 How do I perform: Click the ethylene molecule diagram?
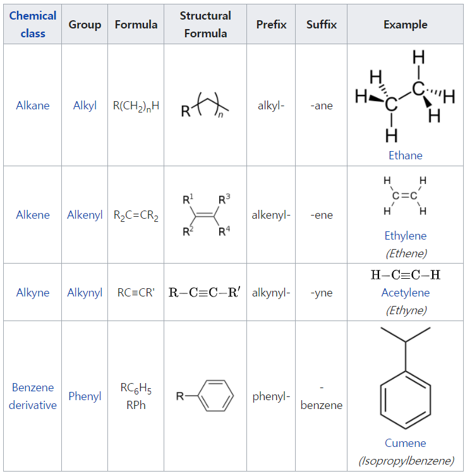point(406,195)
